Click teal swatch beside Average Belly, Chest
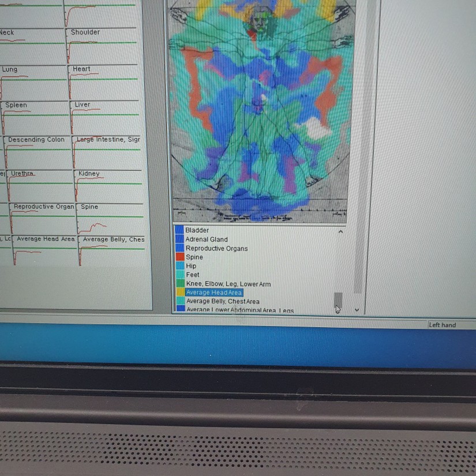Screen dimensions: 476x476 (x=181, y=301)
